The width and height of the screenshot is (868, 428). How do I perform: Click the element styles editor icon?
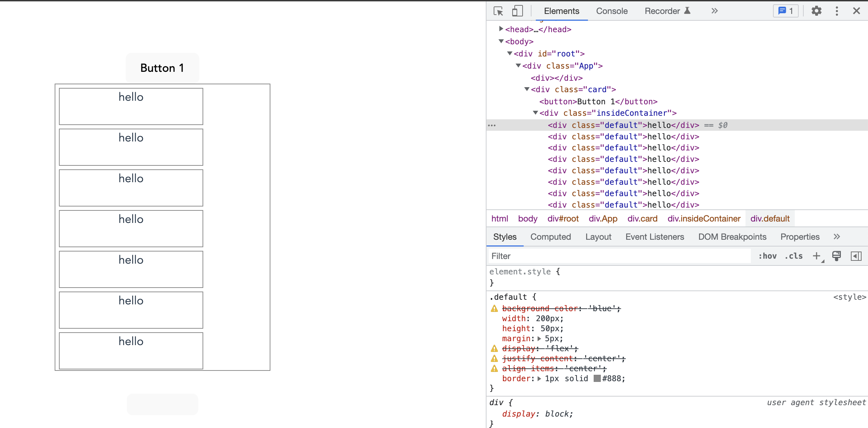837,256
